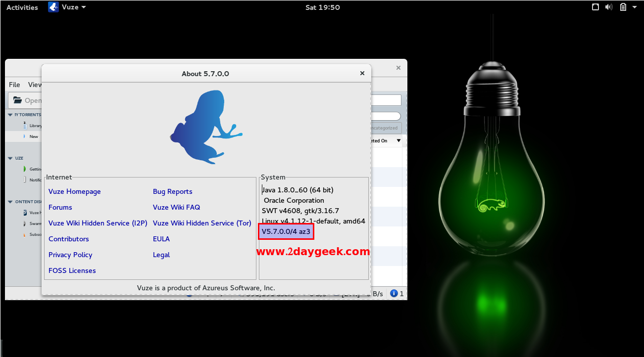
Task: Open the column dropdown arrow in table header
Action: tap(398, 141)
